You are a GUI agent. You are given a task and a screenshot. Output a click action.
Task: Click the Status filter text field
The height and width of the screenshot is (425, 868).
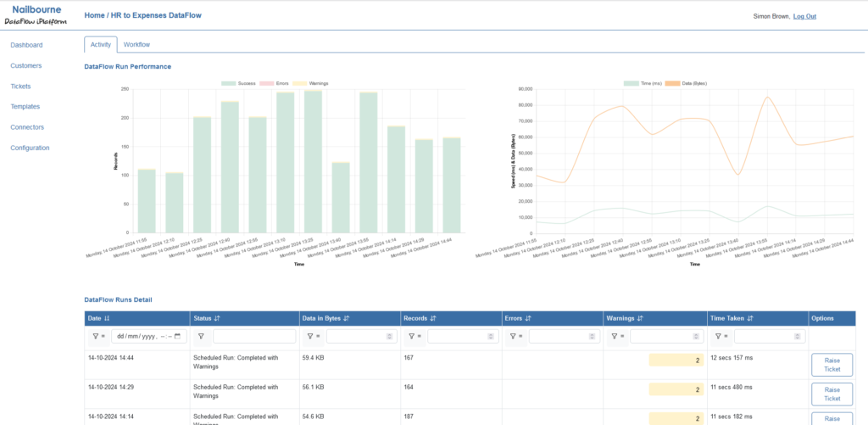point(253,337)
